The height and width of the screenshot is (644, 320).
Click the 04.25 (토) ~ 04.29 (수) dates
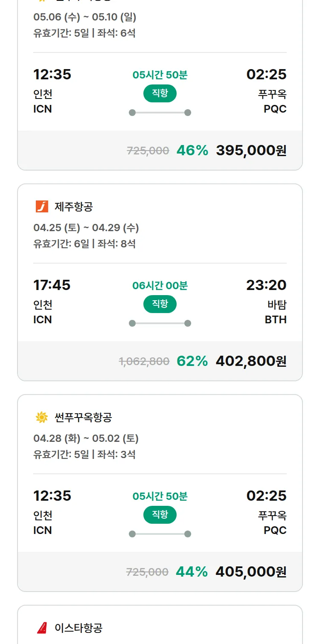coord(86,228)
